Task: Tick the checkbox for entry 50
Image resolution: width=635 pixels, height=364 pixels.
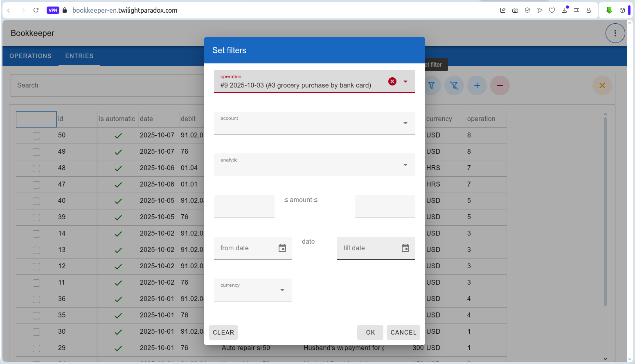Action: 36,135
